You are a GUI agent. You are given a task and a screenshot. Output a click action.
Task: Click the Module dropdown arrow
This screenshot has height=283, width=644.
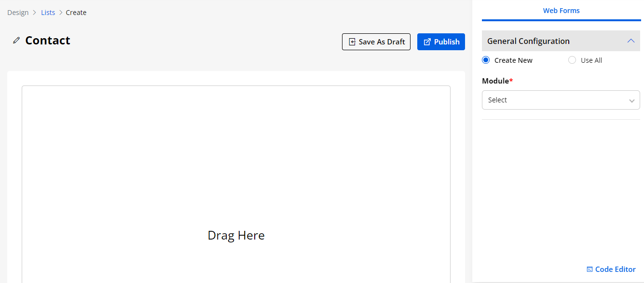tap(631, 100)
